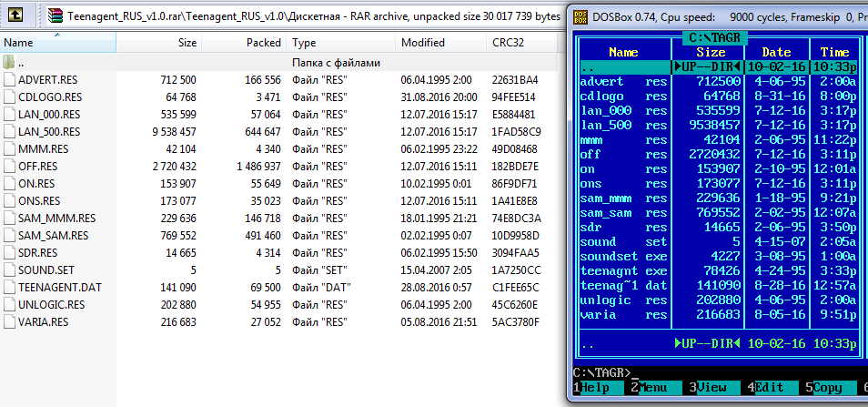868x407 pixels.
Task: Click the WinRAR archive icon in the path bar
Action: click(x=56, y=16)
